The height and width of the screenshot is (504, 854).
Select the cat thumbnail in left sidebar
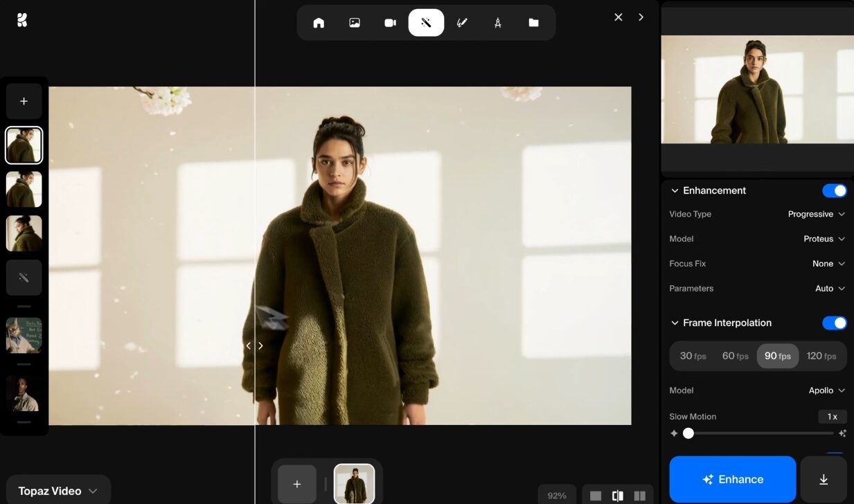24,335
